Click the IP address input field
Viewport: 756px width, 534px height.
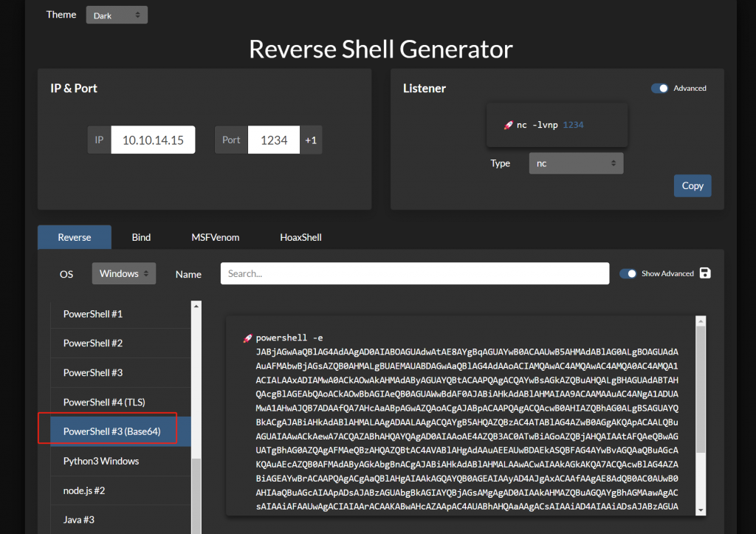pyautogui.click(x=153, y=140)
